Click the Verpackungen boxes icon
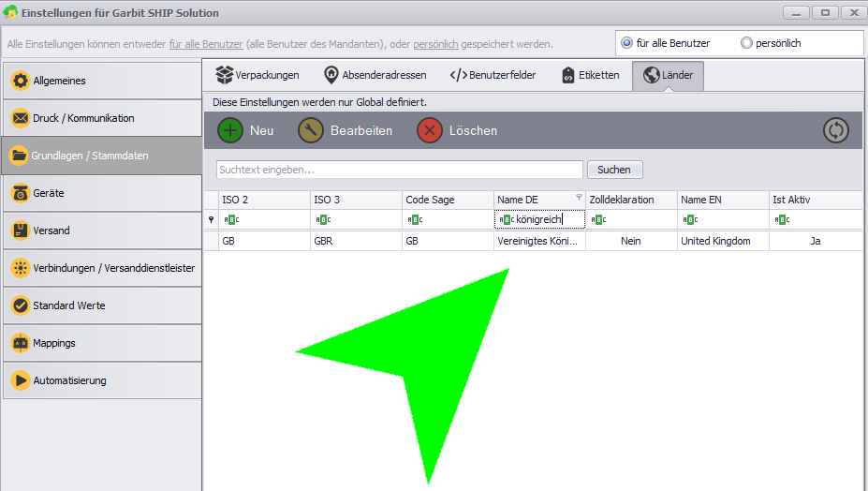This screenshot has height=491, width=868. 224,75
